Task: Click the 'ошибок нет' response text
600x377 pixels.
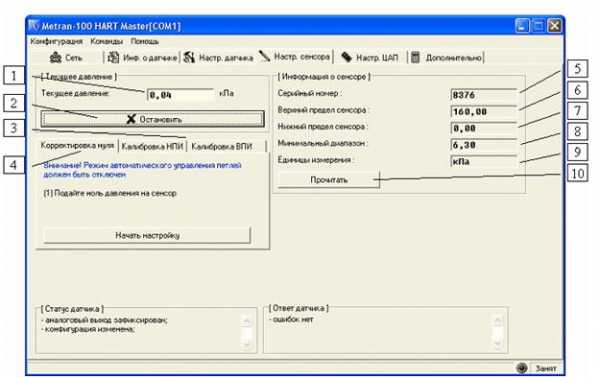Action: [x=293, y=319]
